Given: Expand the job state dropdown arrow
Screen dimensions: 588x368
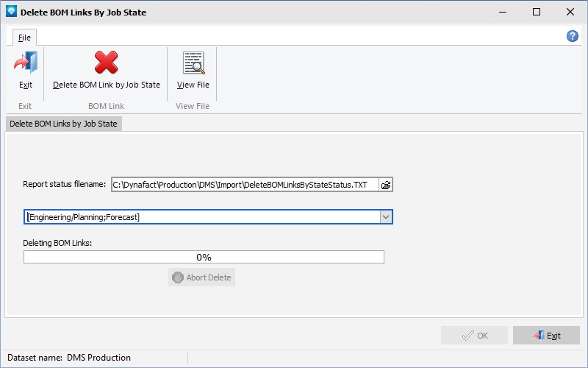Looking at the screenshot, I should coord(385,217).
